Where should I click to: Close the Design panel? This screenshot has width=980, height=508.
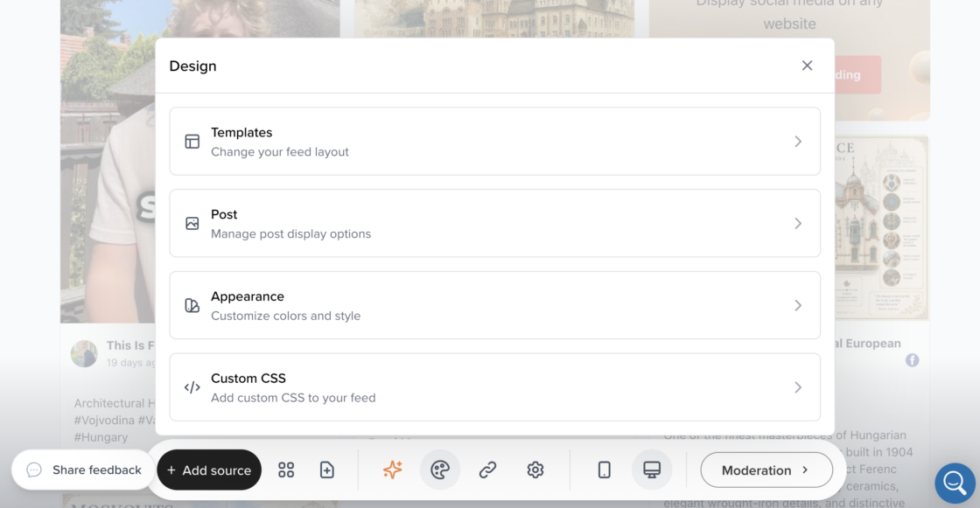(807, 66)
